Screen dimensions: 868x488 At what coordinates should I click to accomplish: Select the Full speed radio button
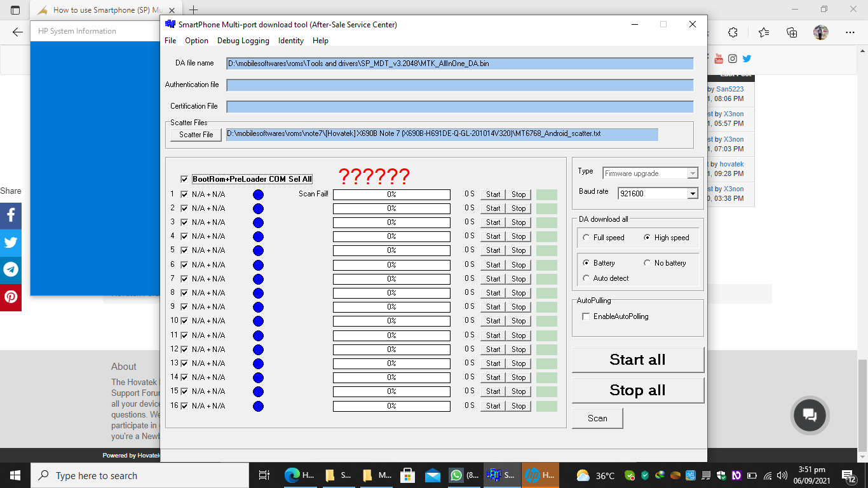coord(586,238)
